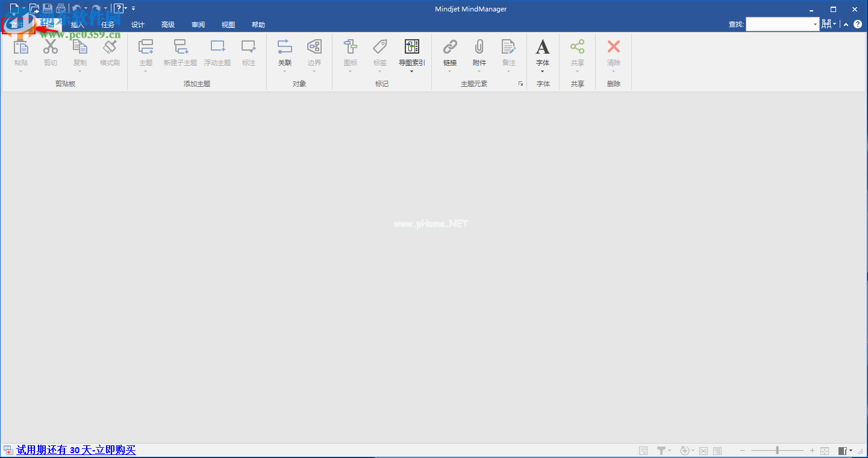Open the Undo history dropdown arrow
868x458 pixels.
click(x=86, y=8)
